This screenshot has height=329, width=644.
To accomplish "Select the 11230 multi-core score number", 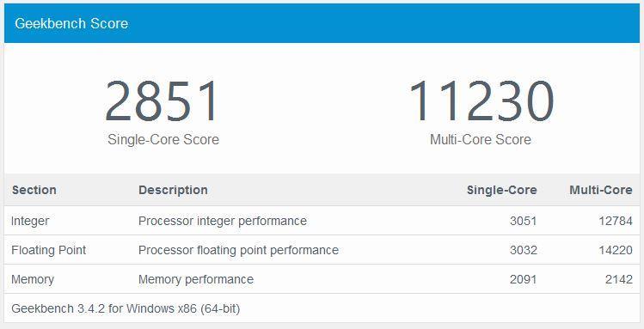I will pyautogui.click(x=481, y=101).
